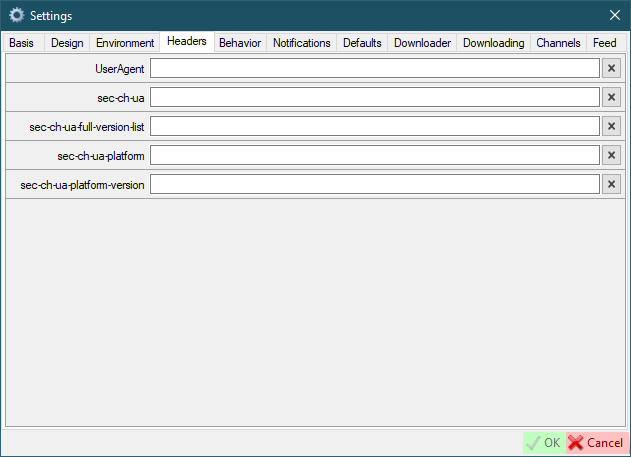
Task: Open the Design tab
Action: (67, 43)
